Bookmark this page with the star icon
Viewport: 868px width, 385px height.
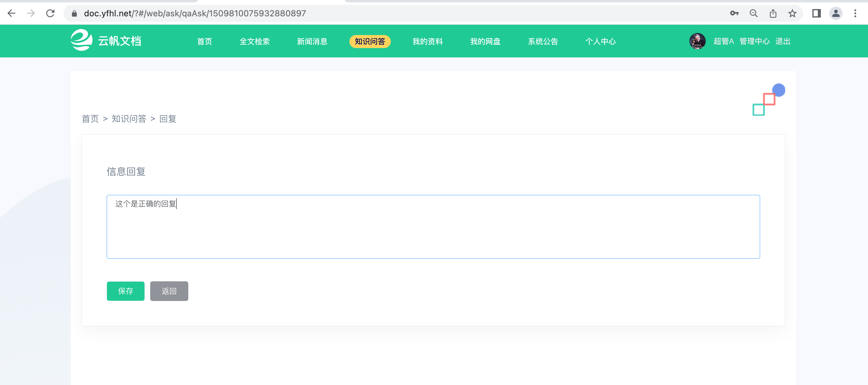click(x=792, y=14)
